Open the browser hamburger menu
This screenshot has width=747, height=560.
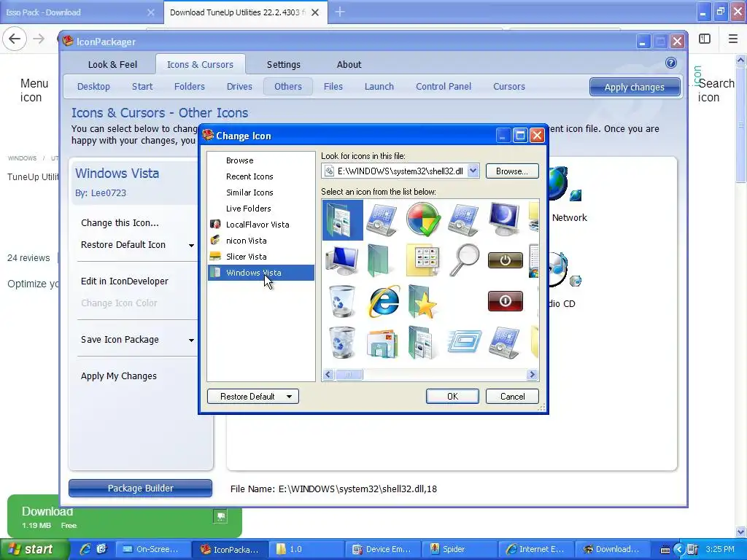coord(732,39)
